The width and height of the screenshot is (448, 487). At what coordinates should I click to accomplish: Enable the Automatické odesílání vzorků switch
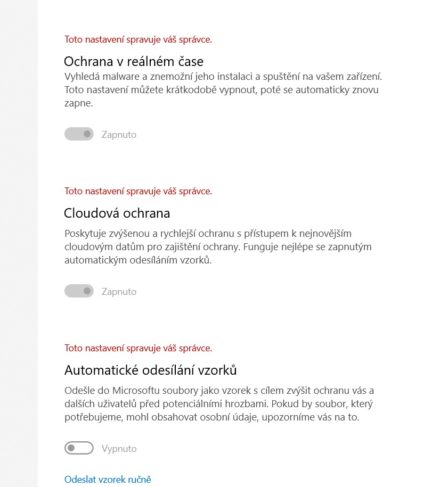click(x=79, y=448)
